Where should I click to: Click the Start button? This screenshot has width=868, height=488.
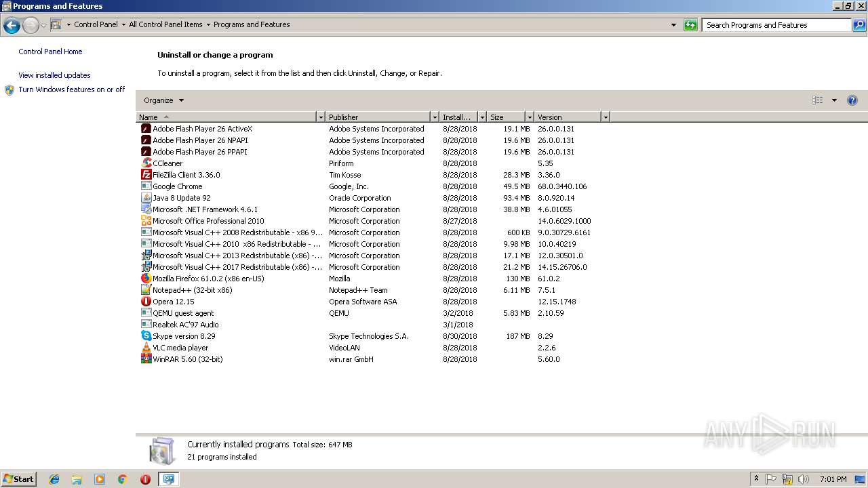[19, 479]
